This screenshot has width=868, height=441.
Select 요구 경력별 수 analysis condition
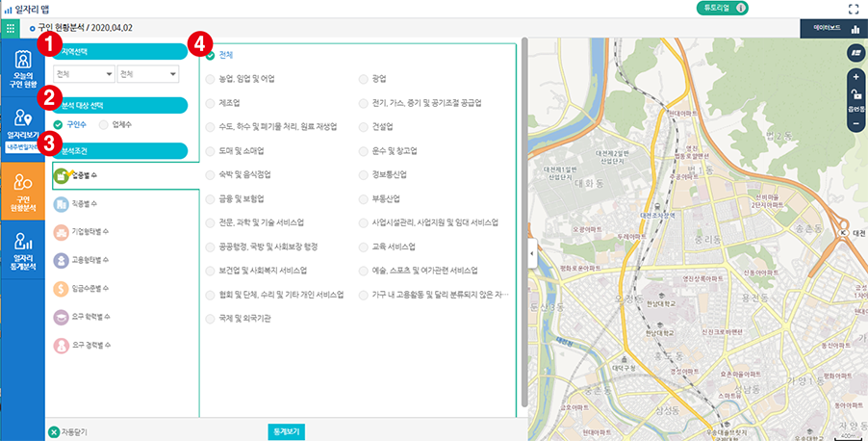coord(82,345)
